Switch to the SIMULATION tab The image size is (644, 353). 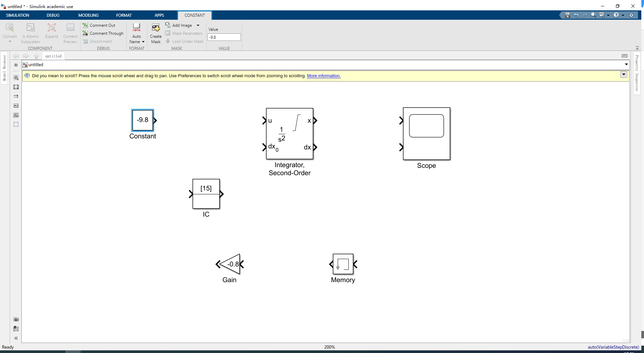(18, 15)
